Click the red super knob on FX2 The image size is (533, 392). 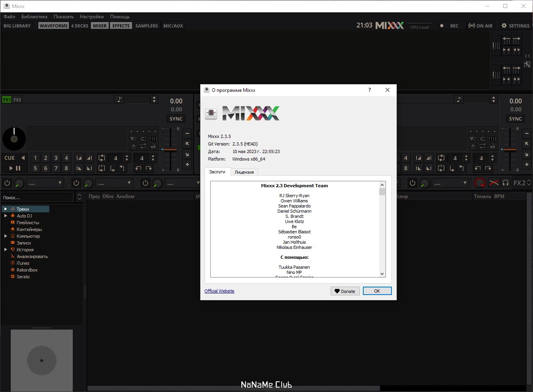[480, 183]
